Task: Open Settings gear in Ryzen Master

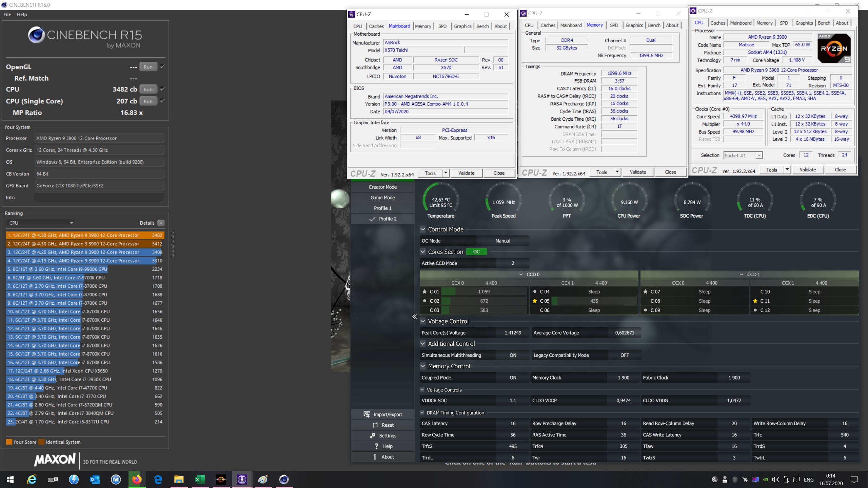Action: coord(373,435)
